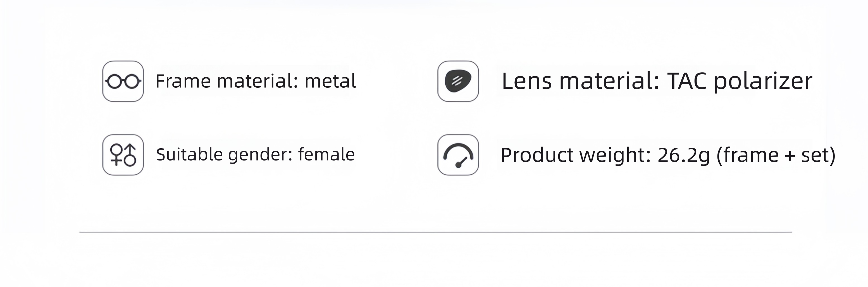Click the "Frame material: metal" label
Screen dimensions: 868x287
256,81
